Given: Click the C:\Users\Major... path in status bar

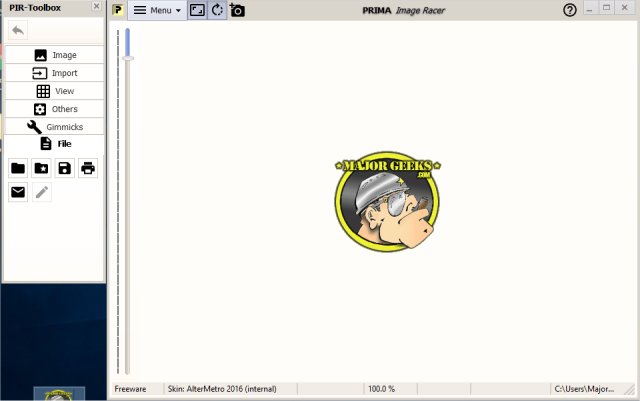Looking at the screenshot, I should pos(584,389).
